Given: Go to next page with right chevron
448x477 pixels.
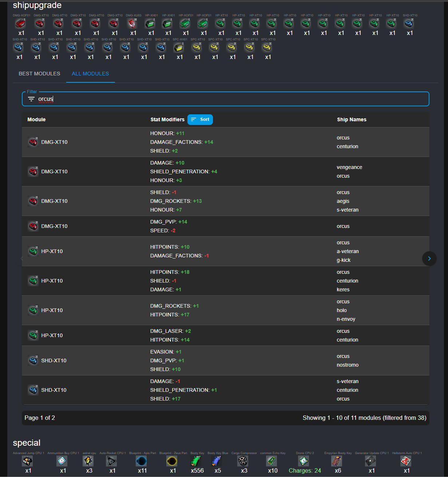Looking at the screenshot, I should (x=429, y=259).
